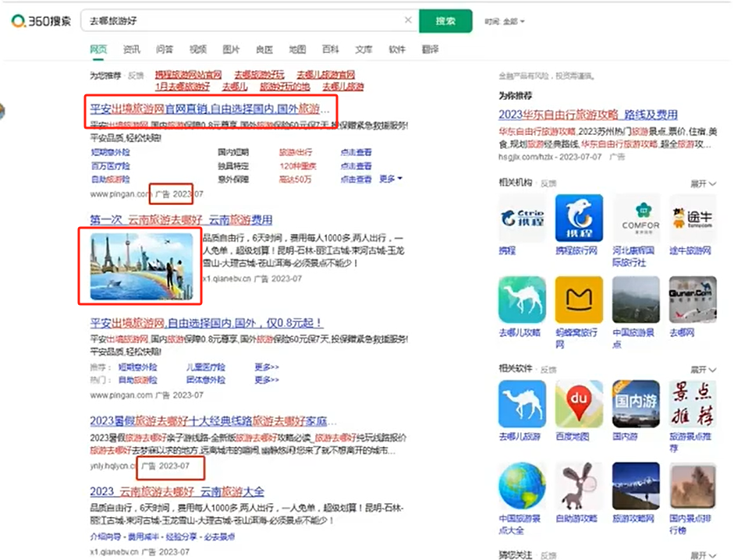Image resolution: width=752 pixels, height=560 pixels.
Task: Open suggested search 携程旅游网站官网
Action: click(x=188, y=74)
